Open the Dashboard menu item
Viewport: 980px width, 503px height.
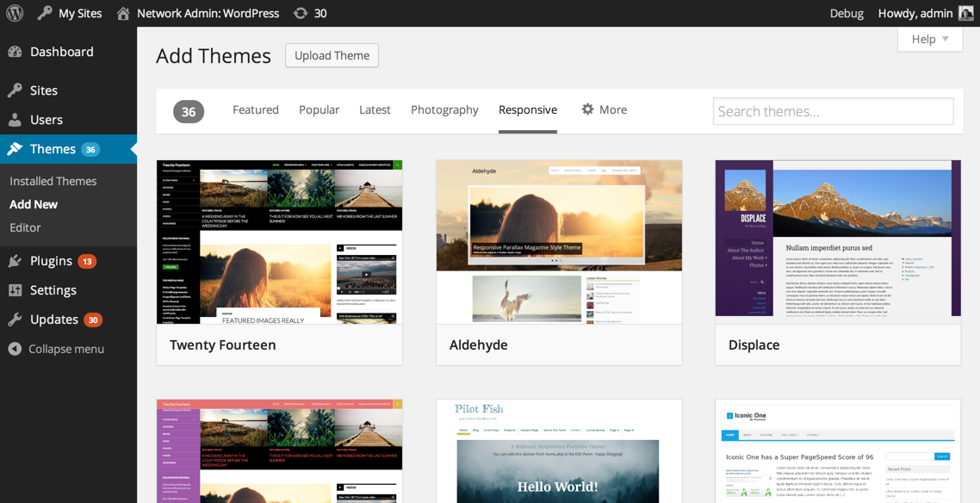(x=61, y=52)
